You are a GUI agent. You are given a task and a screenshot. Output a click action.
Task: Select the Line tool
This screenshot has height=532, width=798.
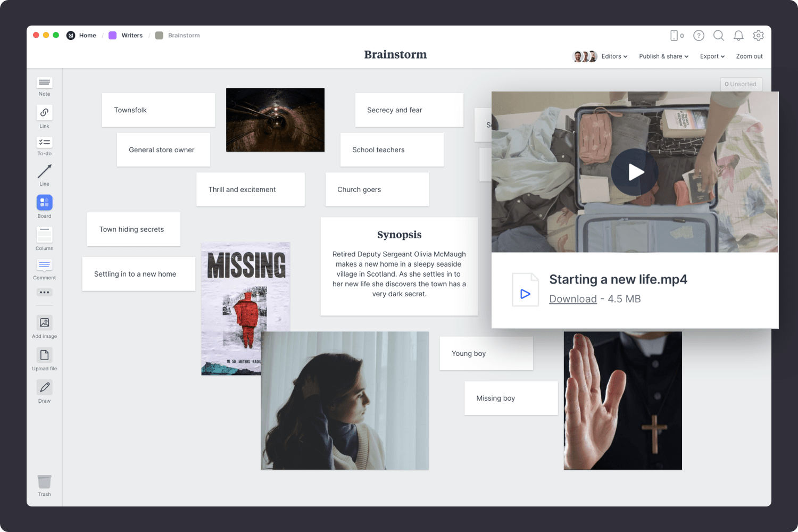point(44,172)
